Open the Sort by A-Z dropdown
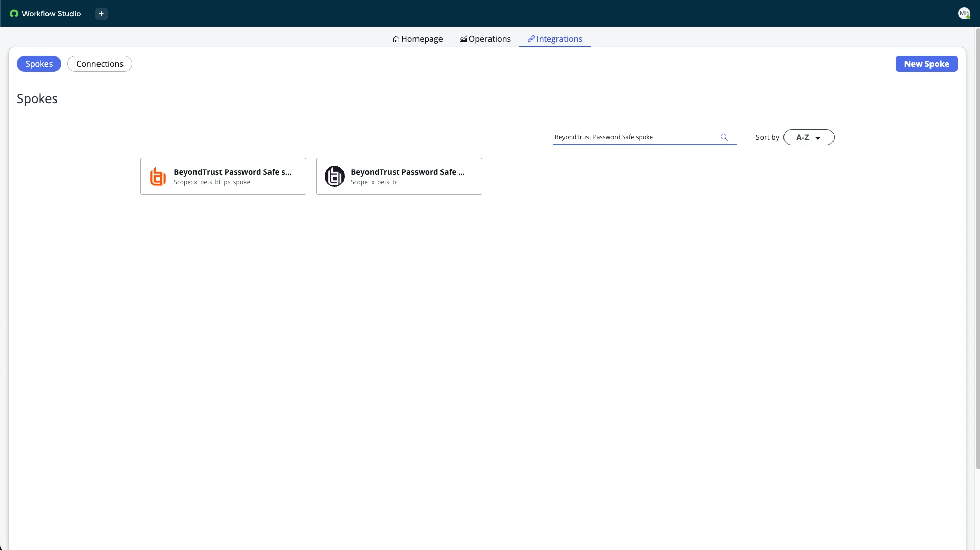The width and height of the screenshot is (980, 550). [x=808, y=137]
